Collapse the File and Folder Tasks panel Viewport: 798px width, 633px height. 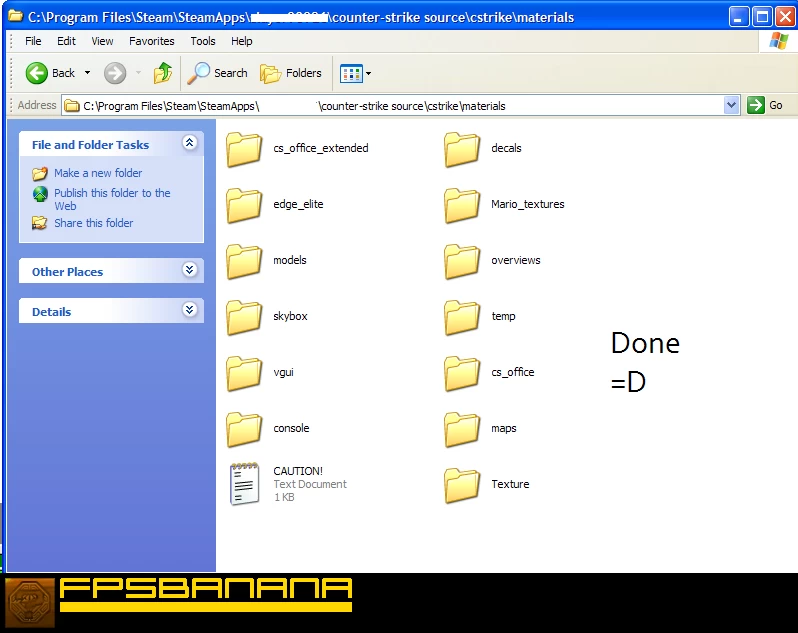click(x=190, y=144)
